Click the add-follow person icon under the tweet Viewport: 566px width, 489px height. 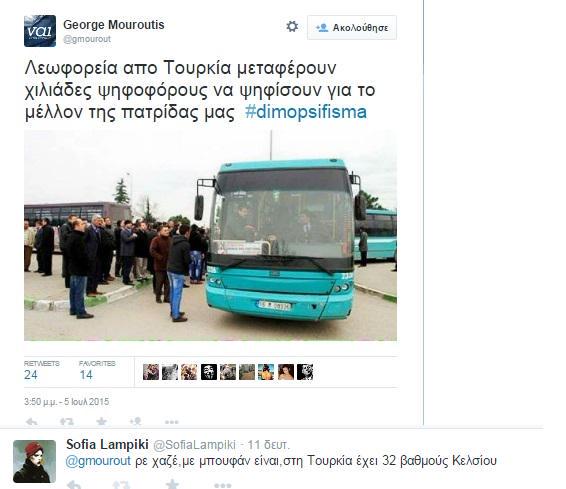(x=135, y=421)
